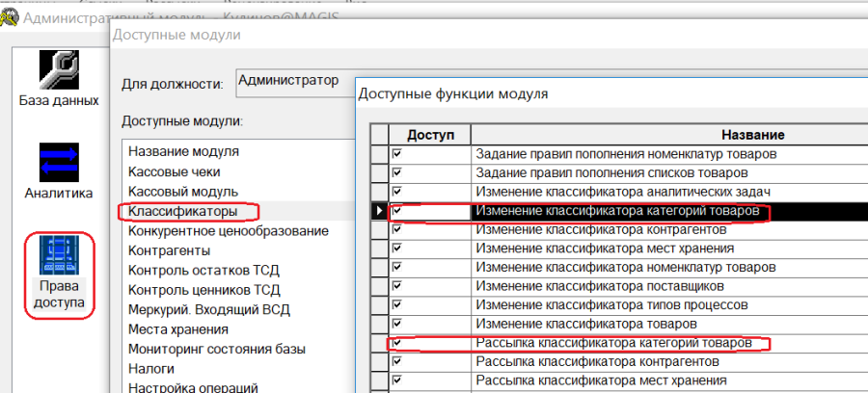Image resolution: width=868 pixels, height=393 pixels.
Task: Select Контроль ценников ТСД module
Action: click(204, 290)
